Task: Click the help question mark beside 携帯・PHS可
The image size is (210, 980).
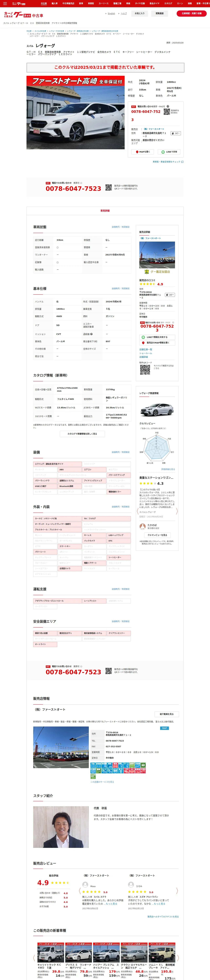Action: pyautogui.click(x=168, y=106)
